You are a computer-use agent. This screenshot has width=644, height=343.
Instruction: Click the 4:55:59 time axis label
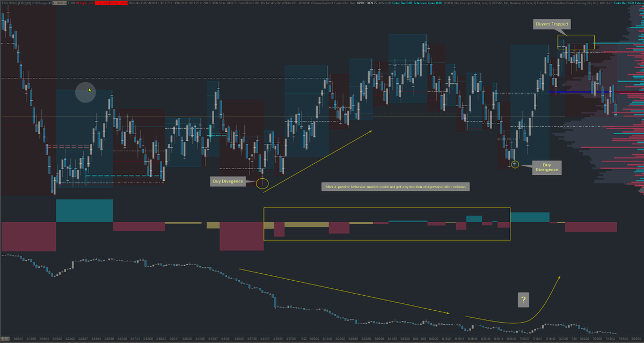[x=277, y=339]
